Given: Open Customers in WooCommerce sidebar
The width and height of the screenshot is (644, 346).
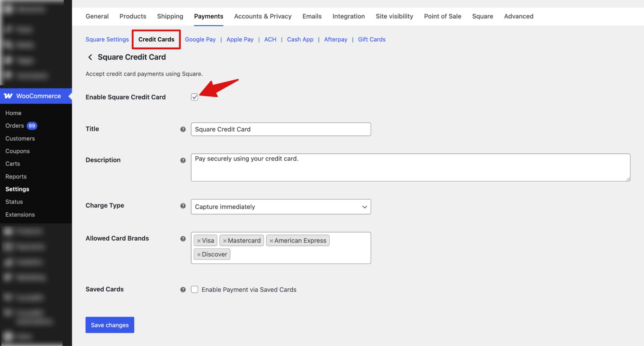Looking at the screenshot, I should coord(20,139).
